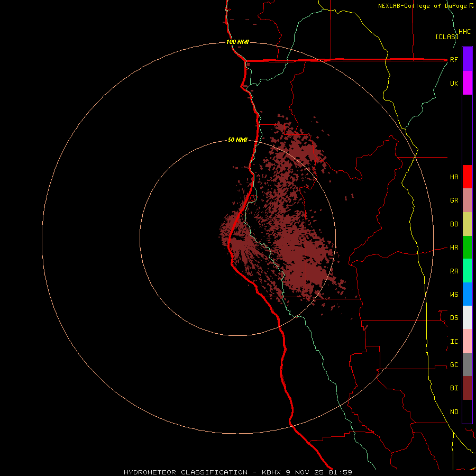Viewport: 476px width, 476px height.
Task: Click the brown BI legend swatch
Action: click(467, 388)
